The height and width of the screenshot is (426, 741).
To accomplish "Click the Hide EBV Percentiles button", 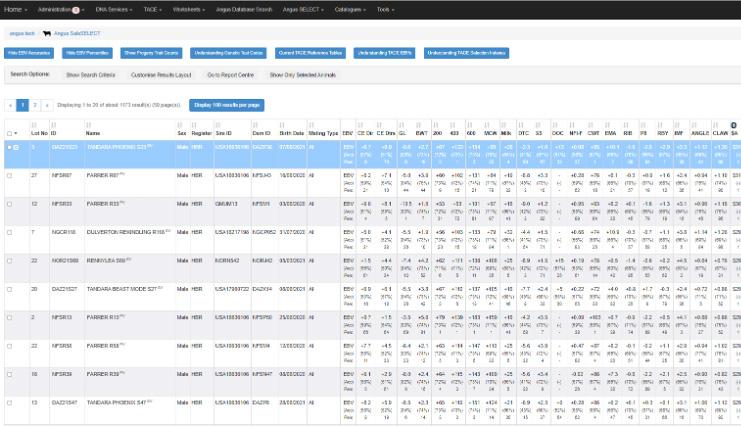I will (x=87, y=53).
